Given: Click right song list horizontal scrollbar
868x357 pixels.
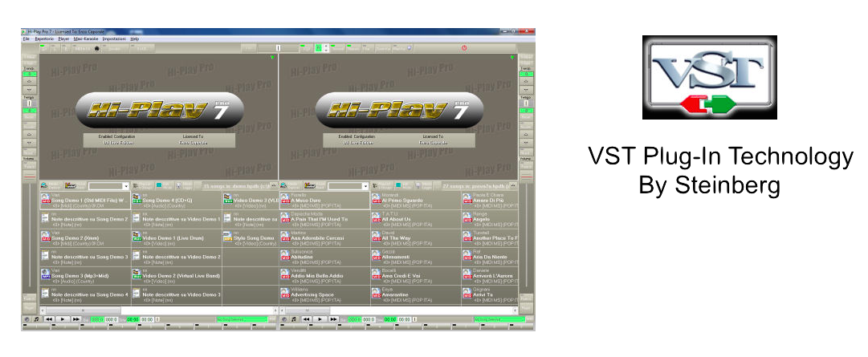Looking at the screenshot, I should 398,310.
